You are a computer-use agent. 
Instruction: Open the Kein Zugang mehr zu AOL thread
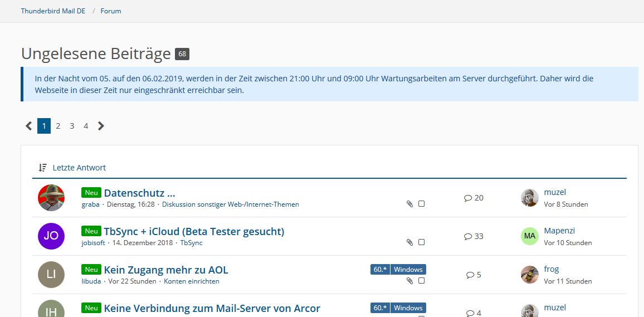pos(166,270)
